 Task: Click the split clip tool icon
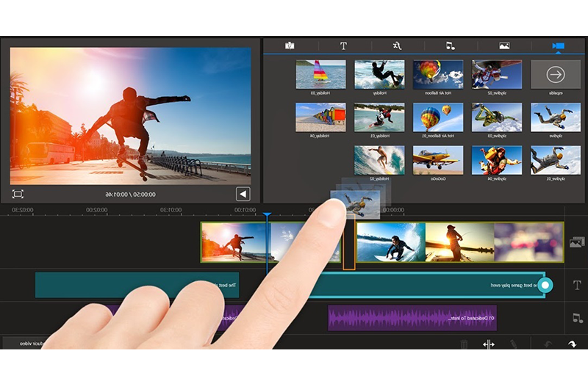click(x=488, y=344)
